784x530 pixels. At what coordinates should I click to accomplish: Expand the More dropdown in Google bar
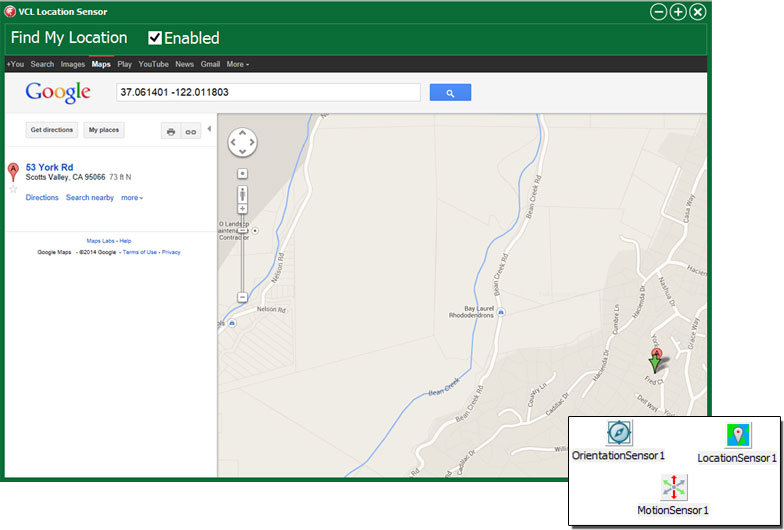238,64
